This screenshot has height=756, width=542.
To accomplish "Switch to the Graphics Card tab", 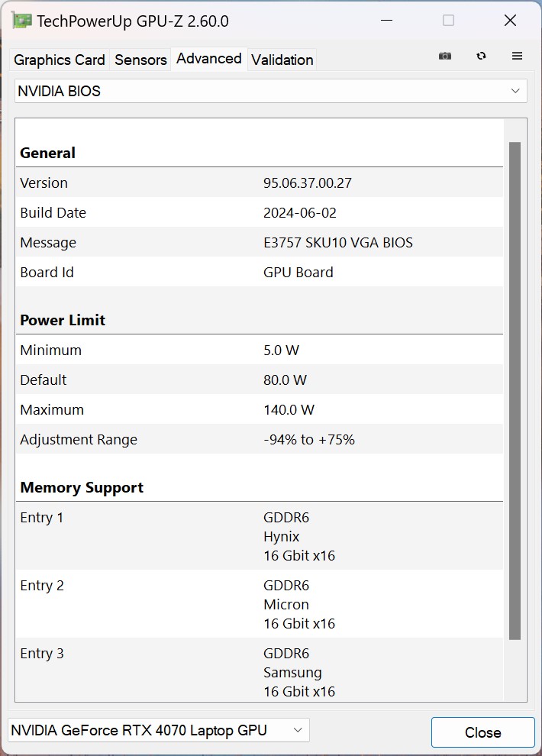I will tap(60, 60).
